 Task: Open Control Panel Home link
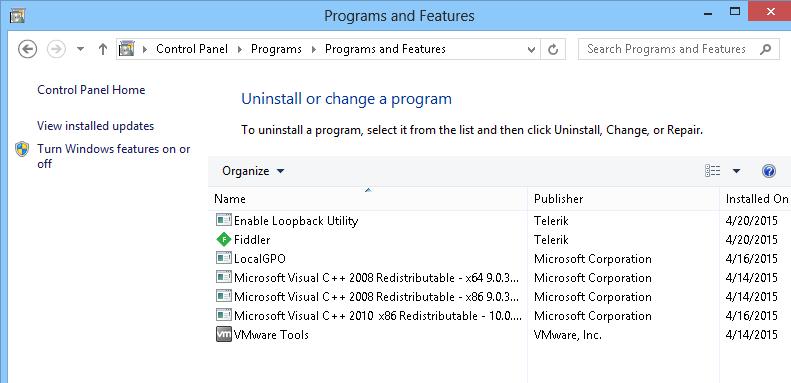point(91,90)
